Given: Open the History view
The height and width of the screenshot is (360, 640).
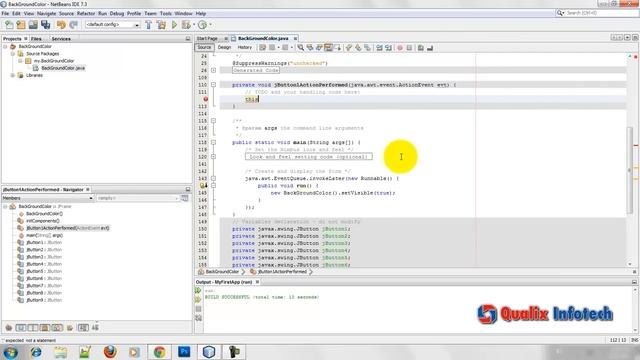Looking at the screenshot, I should click(x=244, y=48).
